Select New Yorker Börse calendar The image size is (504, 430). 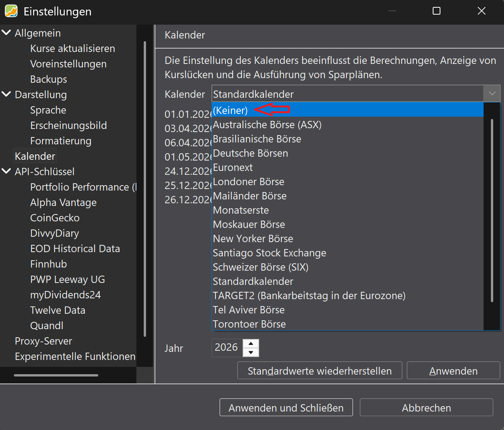[253, 239]
